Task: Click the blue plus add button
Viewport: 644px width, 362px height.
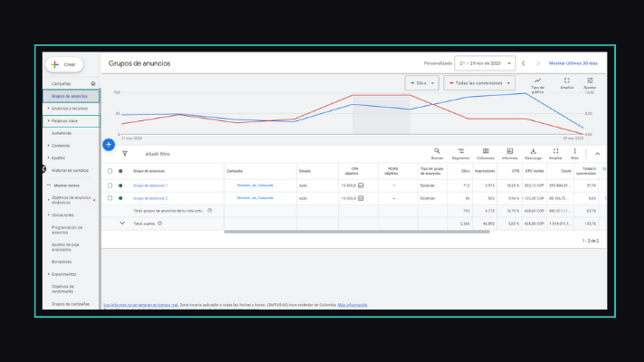Action: [x=109, y=145]
